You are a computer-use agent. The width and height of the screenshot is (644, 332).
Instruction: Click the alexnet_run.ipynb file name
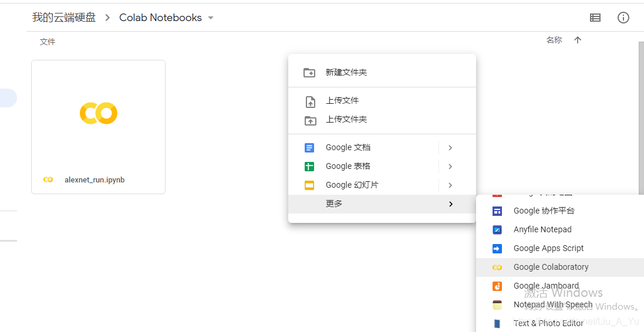click(x=95, y=180)
